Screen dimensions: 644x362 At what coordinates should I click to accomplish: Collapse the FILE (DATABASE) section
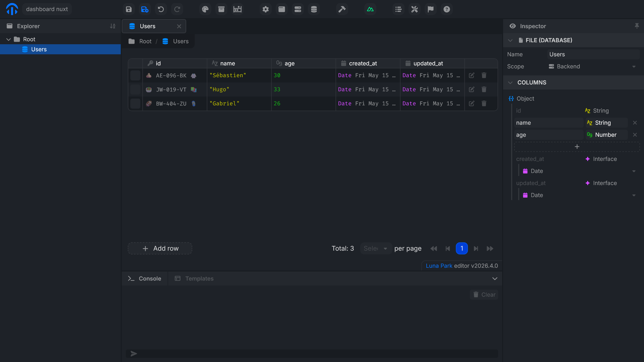(x=510, y=40)
